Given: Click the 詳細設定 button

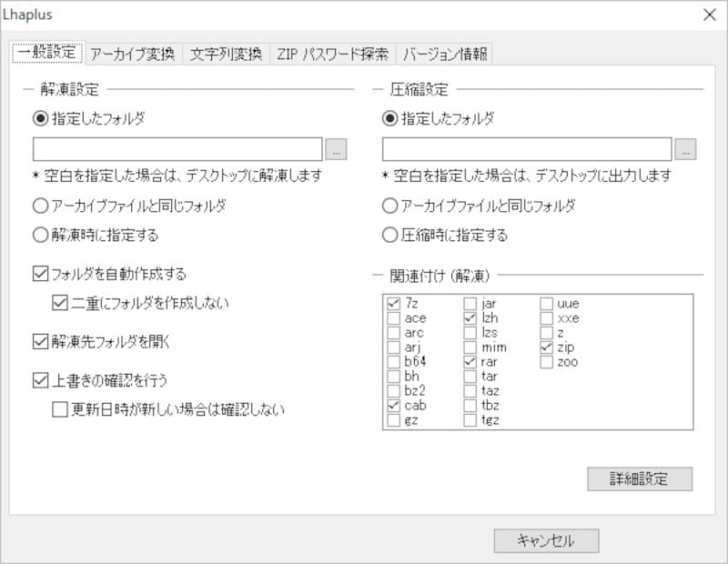Looking at the screenshot, I should pos(640,478).
